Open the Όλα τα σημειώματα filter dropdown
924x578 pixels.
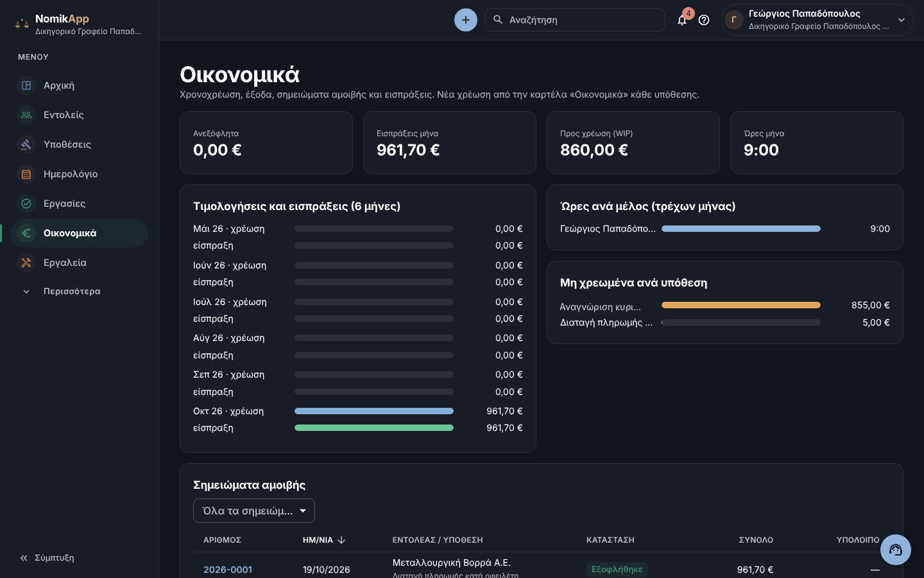click(x=254, y=511)
